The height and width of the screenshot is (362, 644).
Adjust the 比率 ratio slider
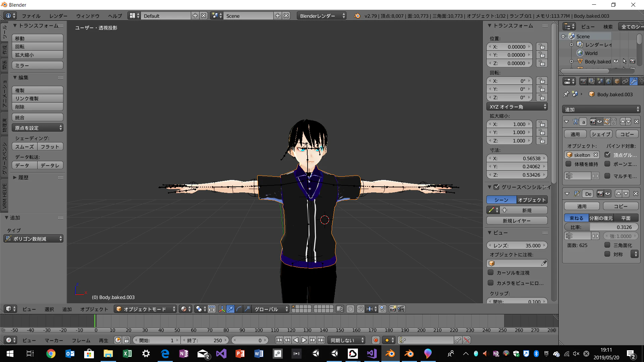(x=601, y=227)
